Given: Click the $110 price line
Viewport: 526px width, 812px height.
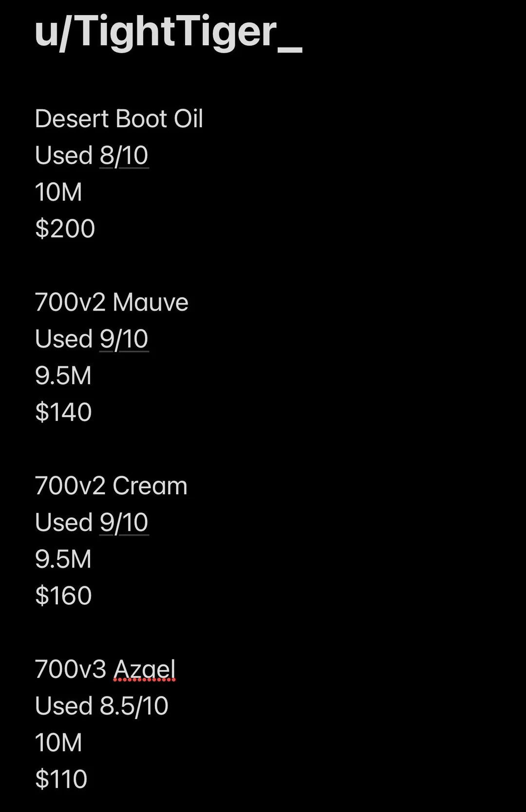Looking at the screenshot, I should click(x=61, y=779).
